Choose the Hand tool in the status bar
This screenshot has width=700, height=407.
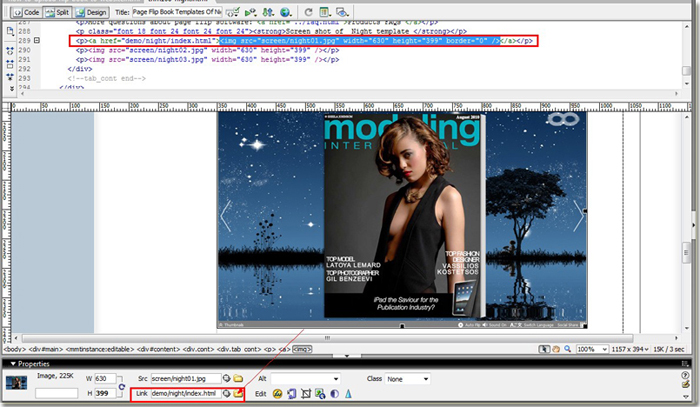click(x=556, y=349)
